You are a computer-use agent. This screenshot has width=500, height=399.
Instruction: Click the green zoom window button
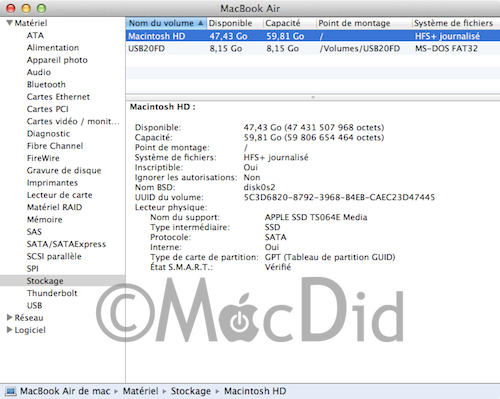pos(41,8)
